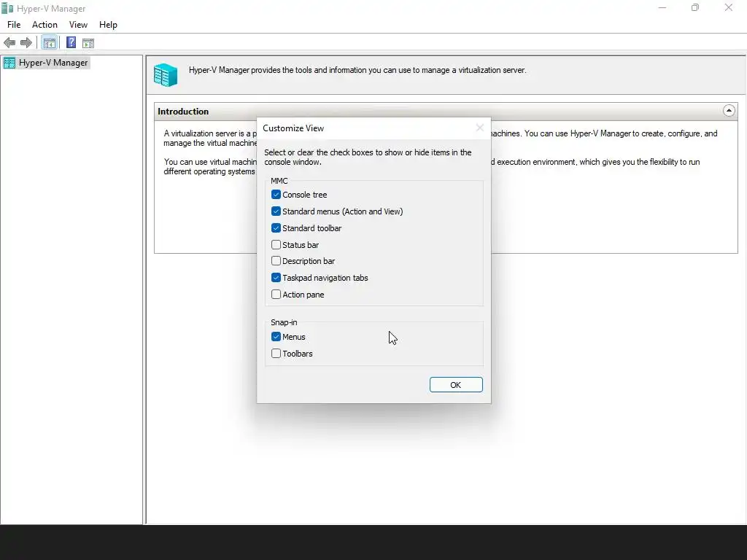
Task: Click the Customize View dialog title
Action: point(293,128)
